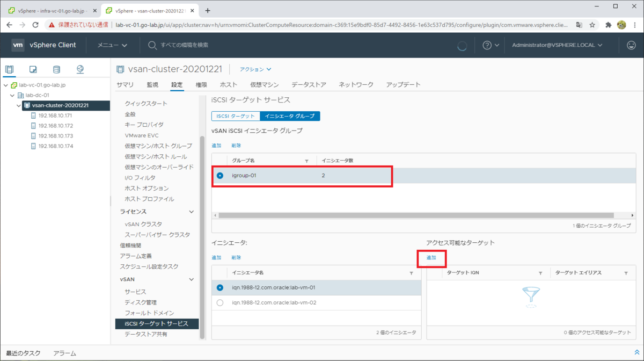The image size is (644, 361).
Task: Open the help question mark menu
Action: (x=491, y=45)
